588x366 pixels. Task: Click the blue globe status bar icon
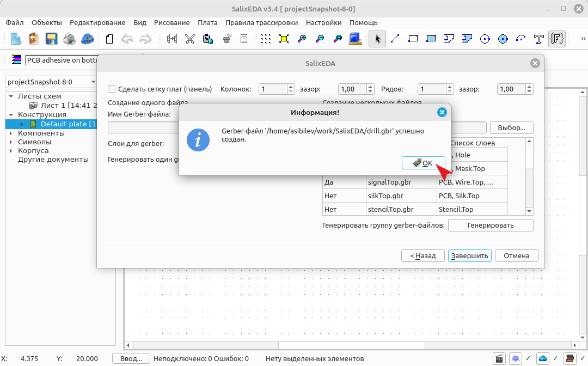[x=516, y=359]
